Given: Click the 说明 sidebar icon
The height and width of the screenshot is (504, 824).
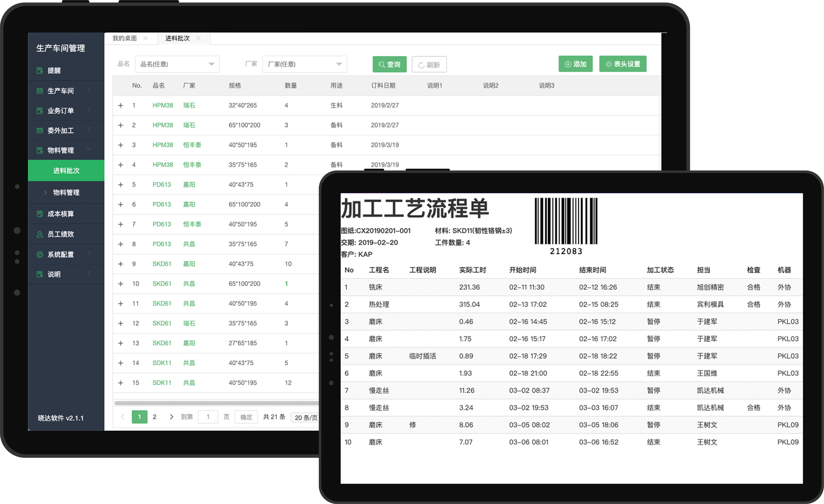Looking at the screenshot, I should (x=40, y=274).
